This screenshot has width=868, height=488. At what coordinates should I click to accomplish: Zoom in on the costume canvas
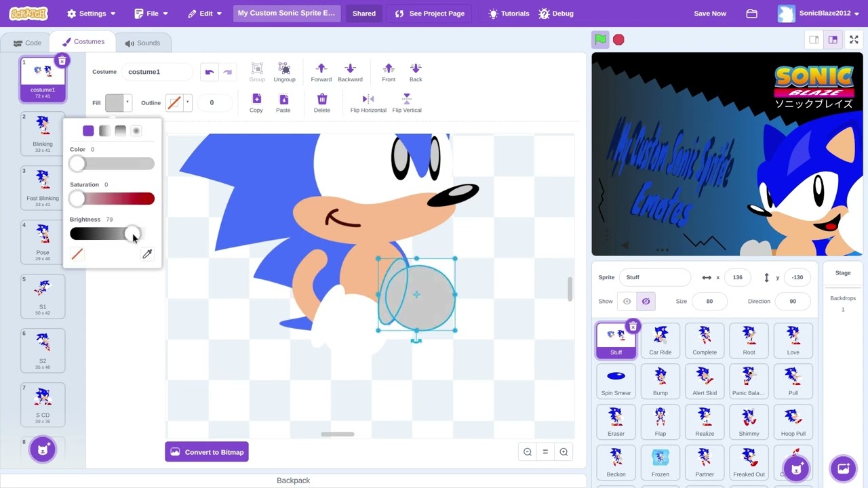[x=564, y=452]
